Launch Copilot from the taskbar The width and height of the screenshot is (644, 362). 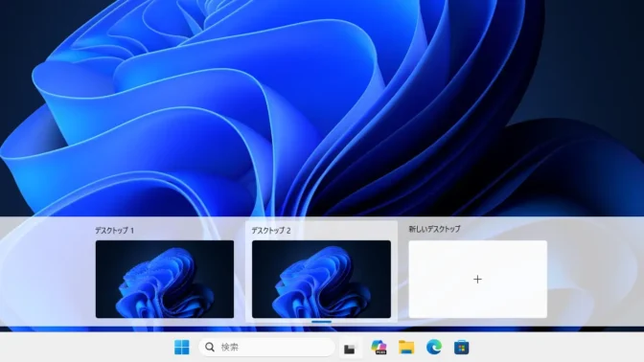point(379,348)
